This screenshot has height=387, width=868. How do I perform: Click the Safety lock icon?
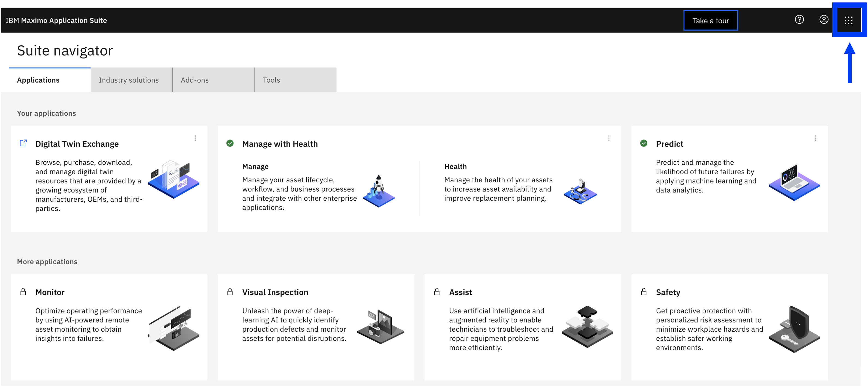tap(643, 291)
